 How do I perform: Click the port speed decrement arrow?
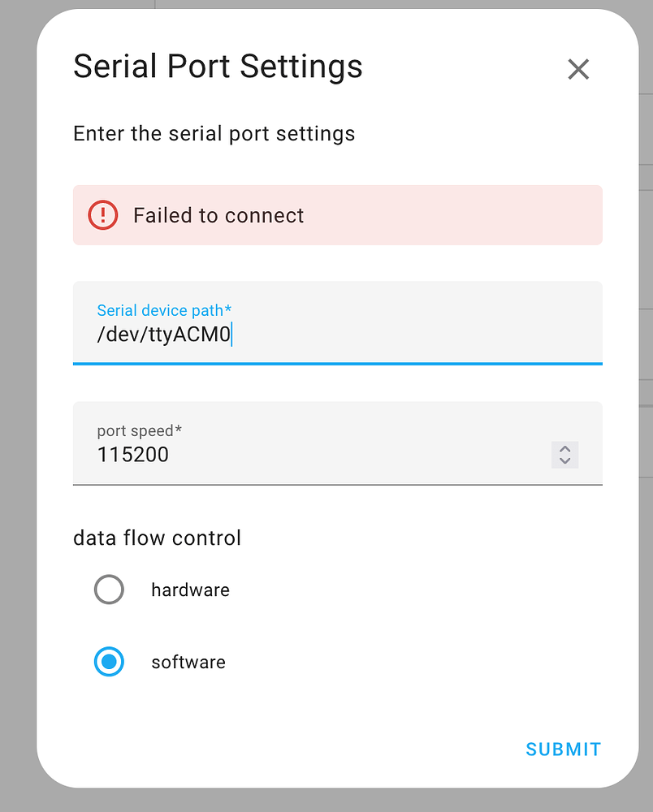click(564, 460)
